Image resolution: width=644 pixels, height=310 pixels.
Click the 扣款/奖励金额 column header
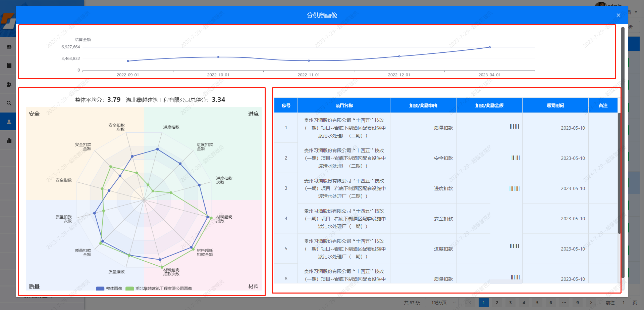click(489, 105)
